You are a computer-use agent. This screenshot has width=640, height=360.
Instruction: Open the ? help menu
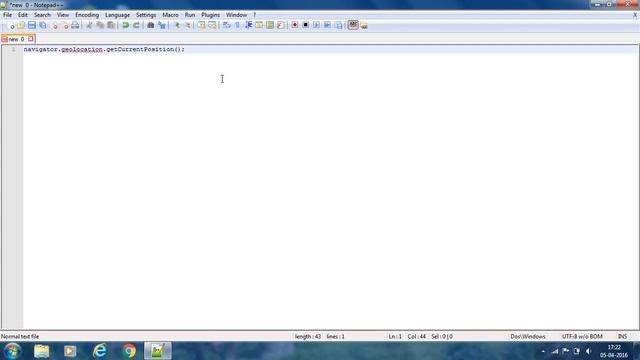254,15
